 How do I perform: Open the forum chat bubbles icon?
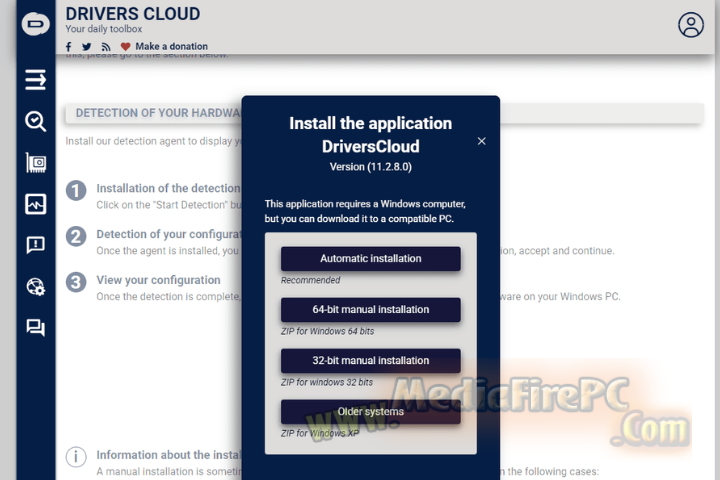coord(35,328)
